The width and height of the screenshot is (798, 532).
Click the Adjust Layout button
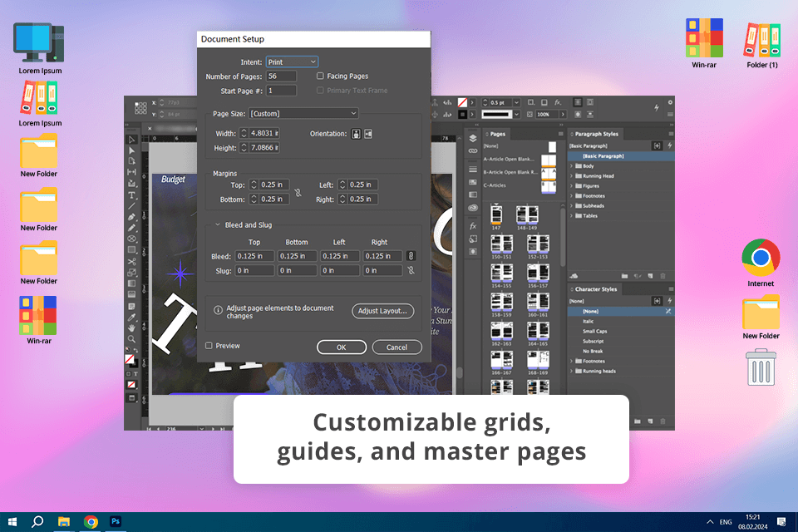pyautogui.click(x=382, y=311)
